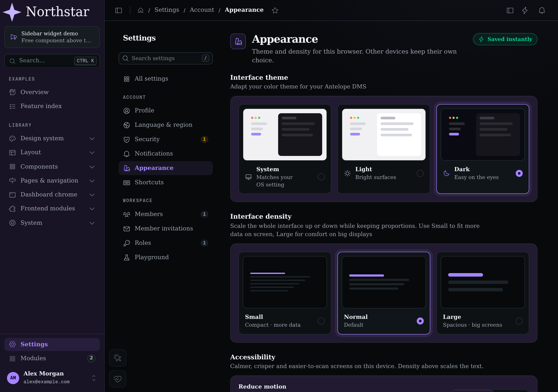Expand Frontend modules chevron
The image size is (558, 392).
tap(92, 209)
